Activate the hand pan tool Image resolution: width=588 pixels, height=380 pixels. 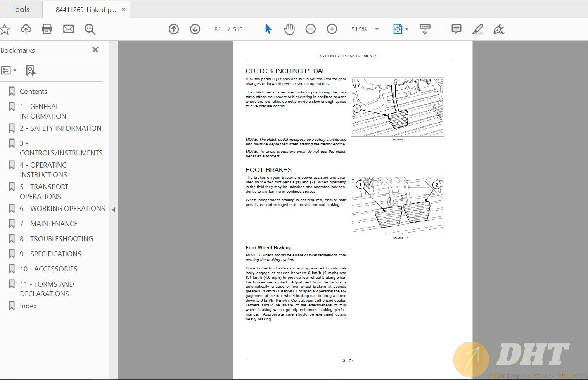click(x=289, y=29)
